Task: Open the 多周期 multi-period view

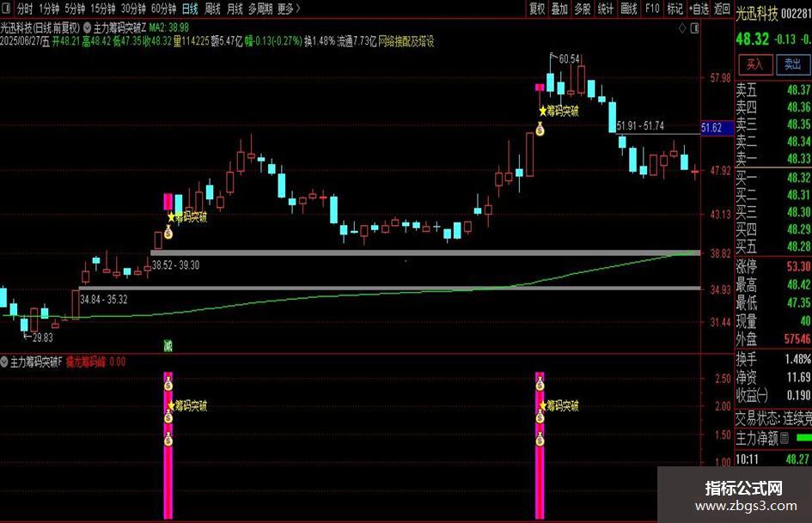Action: (260, 9)
